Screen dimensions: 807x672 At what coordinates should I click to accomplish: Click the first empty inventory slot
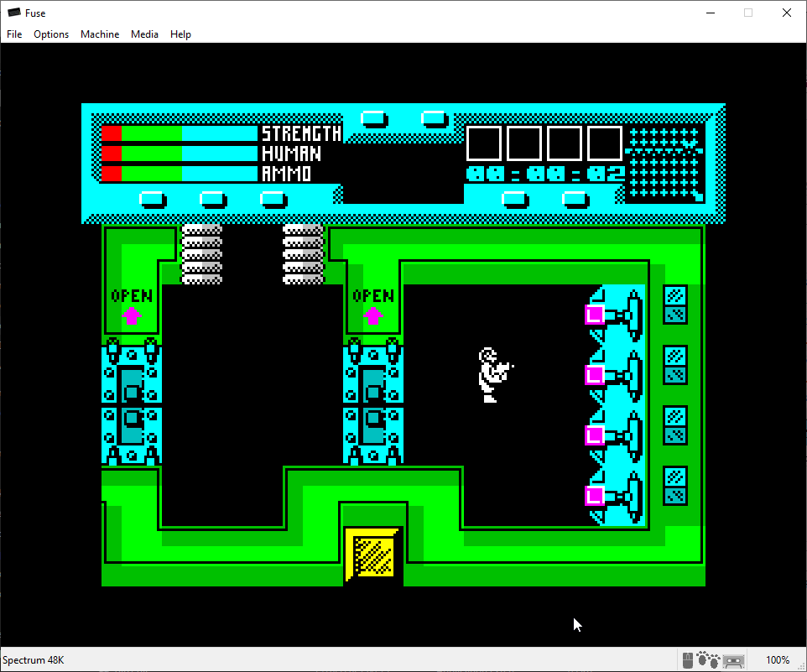[484, 143]
